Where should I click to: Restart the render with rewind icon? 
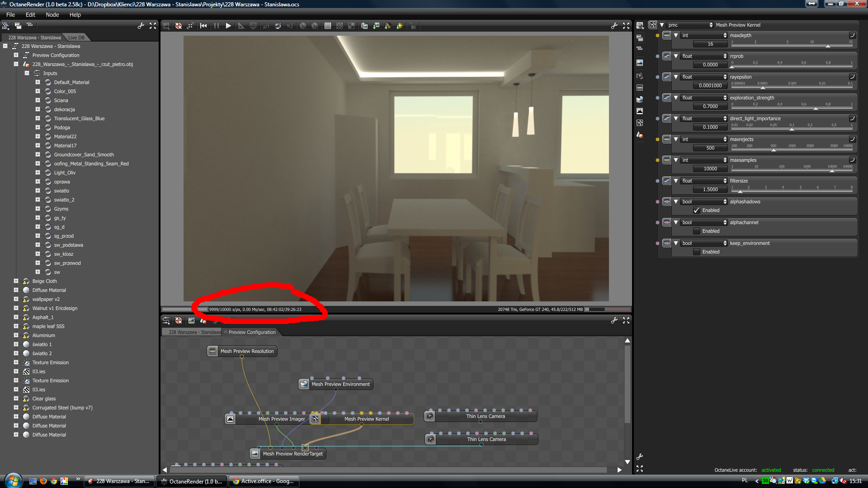coord(203,26)
